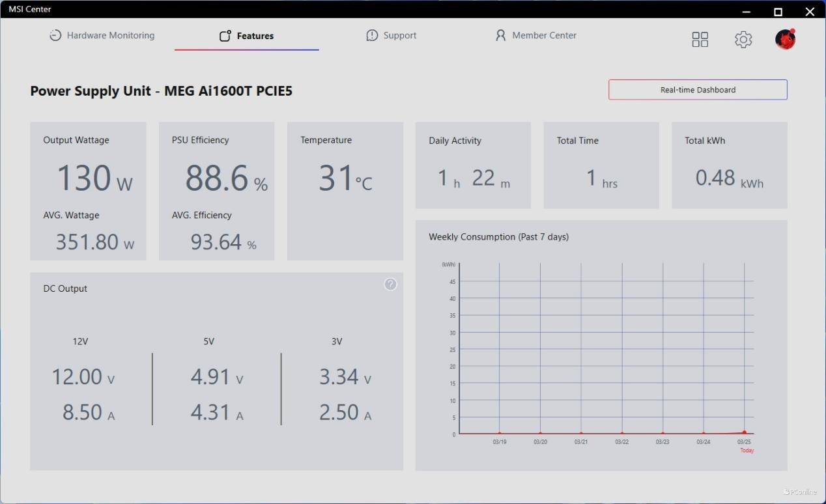Minimize the MSI Center window
The image size is (826, 504).
(747, 12)
